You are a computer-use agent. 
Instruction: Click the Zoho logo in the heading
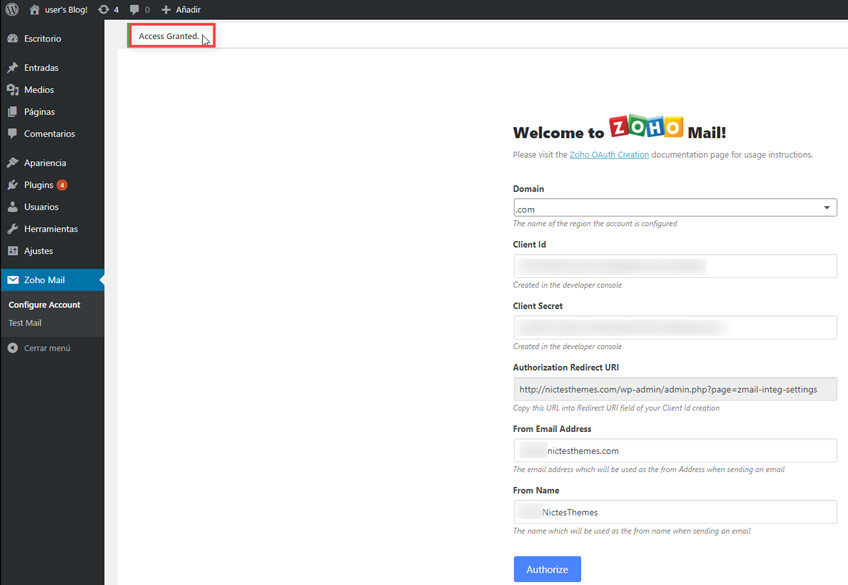[646, 127]
